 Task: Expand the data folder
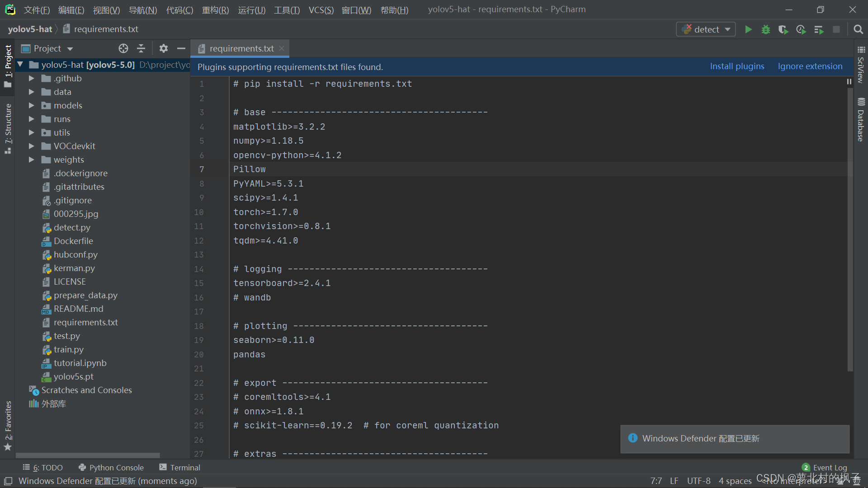(31, 92)
